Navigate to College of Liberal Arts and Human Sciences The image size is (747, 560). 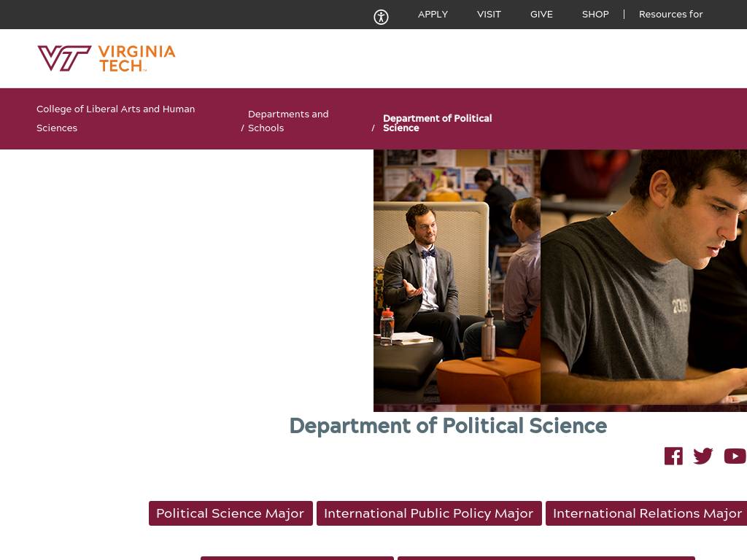115,118
